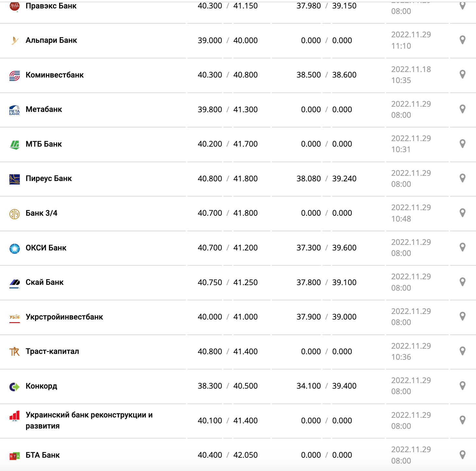This screenshot has height=471, width=476.
Task: Show Пиреус Банк location on map
Action: tap(463, 178)
